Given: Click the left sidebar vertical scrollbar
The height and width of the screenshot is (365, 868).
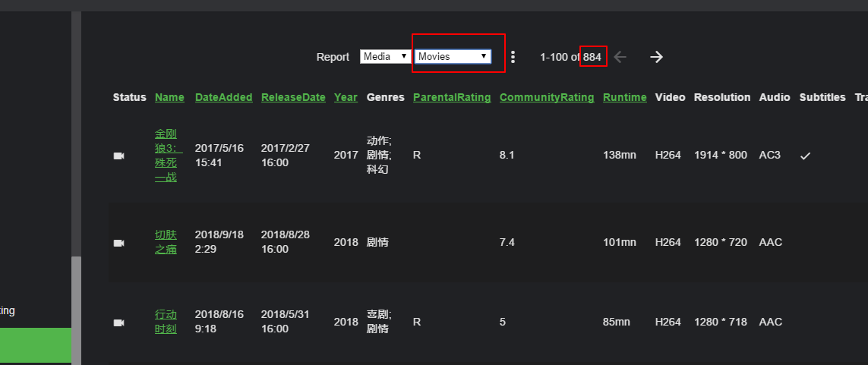Looking at the screenshot, I should (x=76, y=304).
